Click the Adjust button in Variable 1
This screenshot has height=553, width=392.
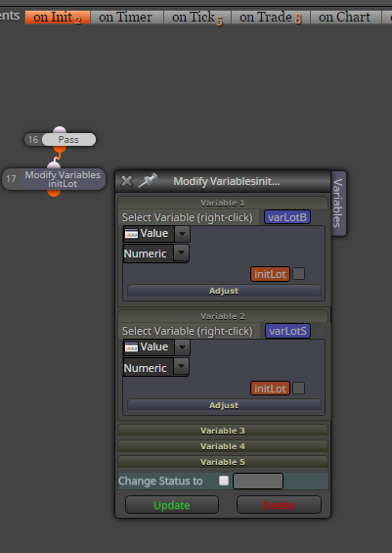tap(224, 291)
